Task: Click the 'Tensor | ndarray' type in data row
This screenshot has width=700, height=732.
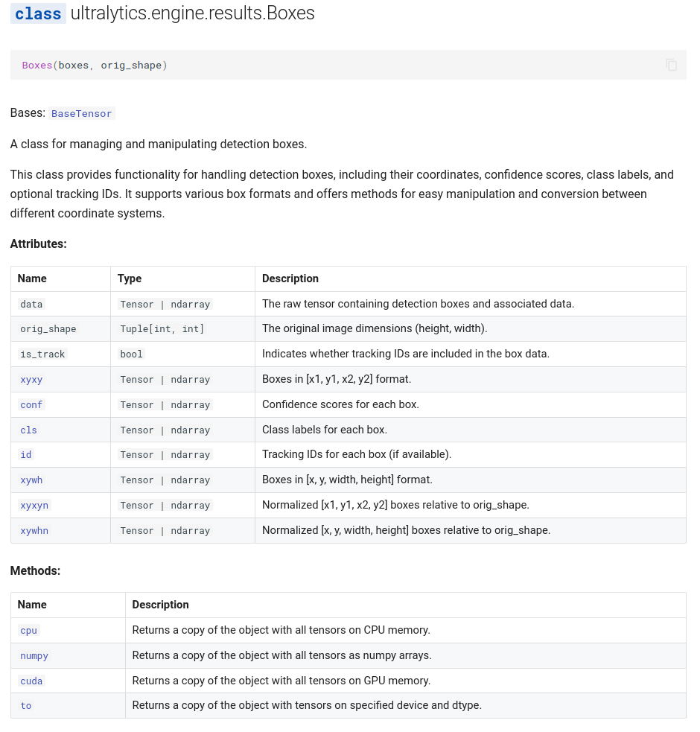Action: coord(165,304)
